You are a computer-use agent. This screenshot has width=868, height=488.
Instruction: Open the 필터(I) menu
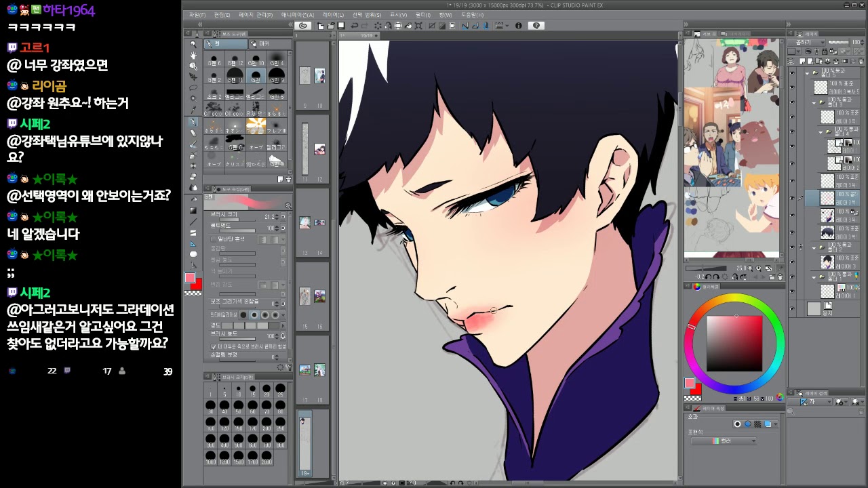422,15
